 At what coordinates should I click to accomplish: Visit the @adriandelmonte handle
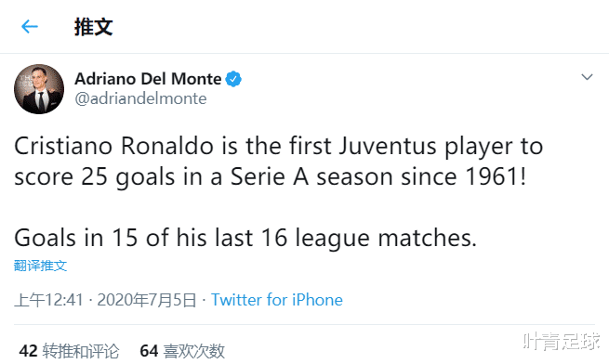140,98
